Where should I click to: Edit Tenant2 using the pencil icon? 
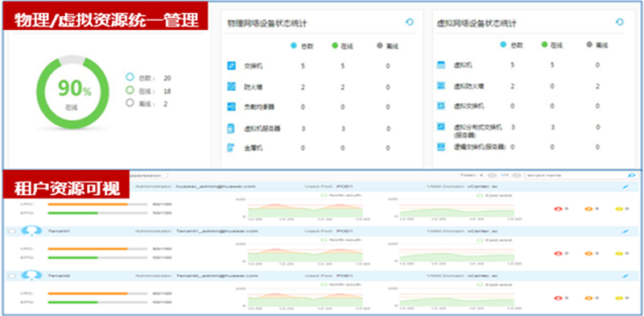(x=625, y=276)
